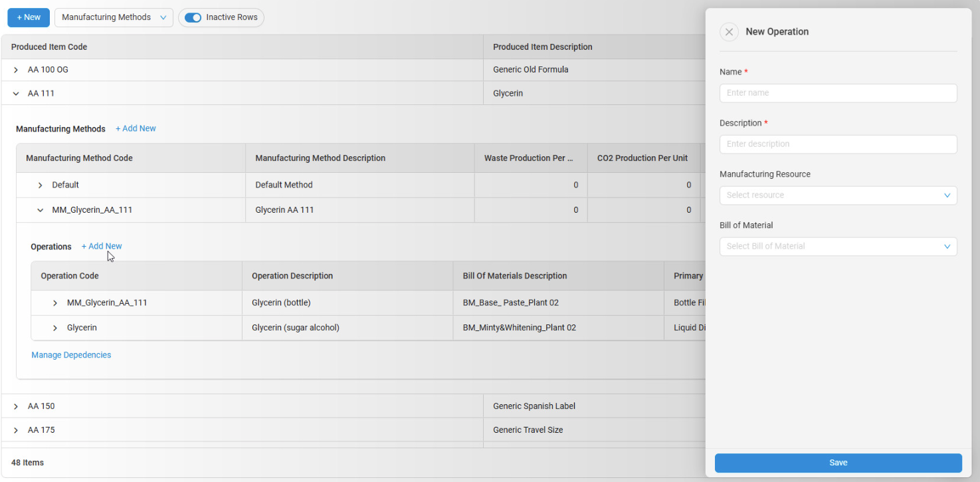The image size is (980, 482).
Task: Expand the MM_Glycerin_AA_111 operation row
Action: tap(55, 303)
